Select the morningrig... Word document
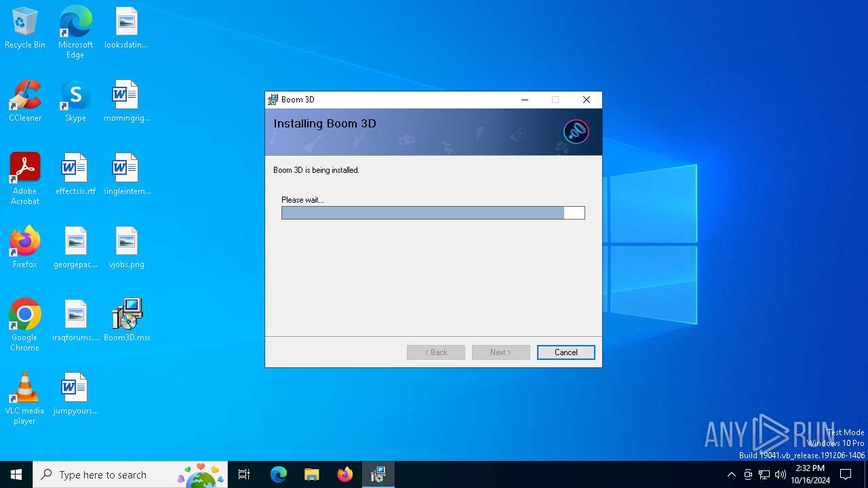 coord(126,102)
